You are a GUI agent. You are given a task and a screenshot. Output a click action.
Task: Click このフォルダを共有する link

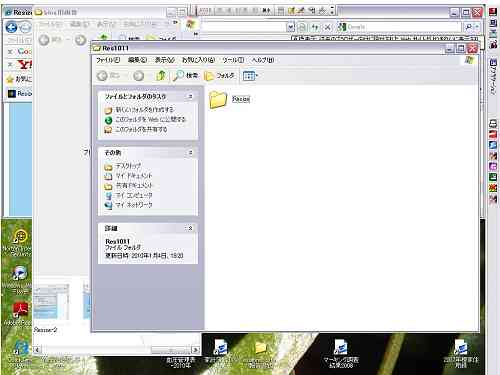coord(141,129)
